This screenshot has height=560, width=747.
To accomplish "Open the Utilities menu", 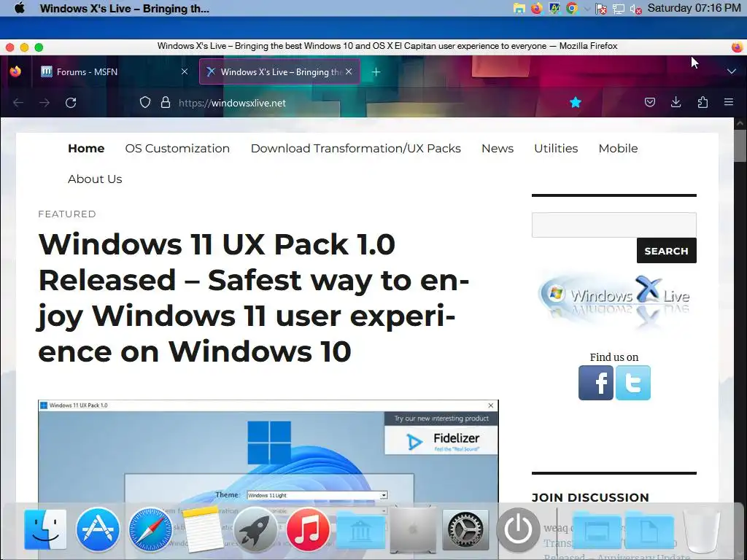I will click(x=556, y=148).
